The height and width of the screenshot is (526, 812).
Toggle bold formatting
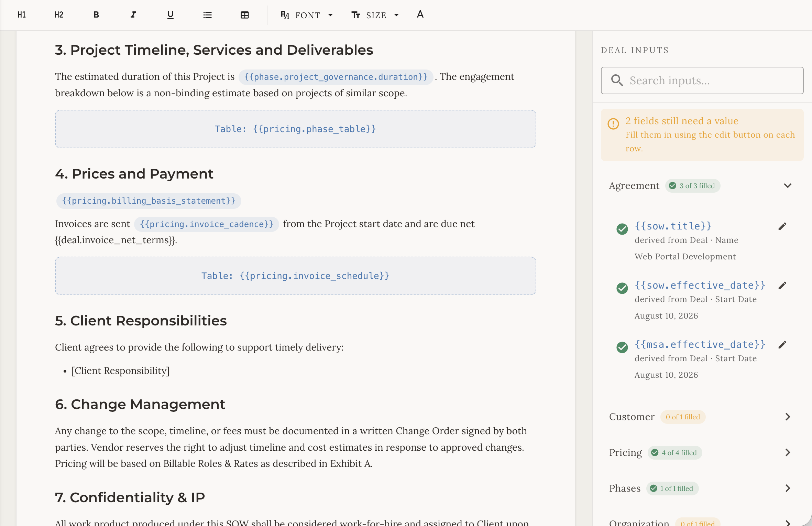96,15
